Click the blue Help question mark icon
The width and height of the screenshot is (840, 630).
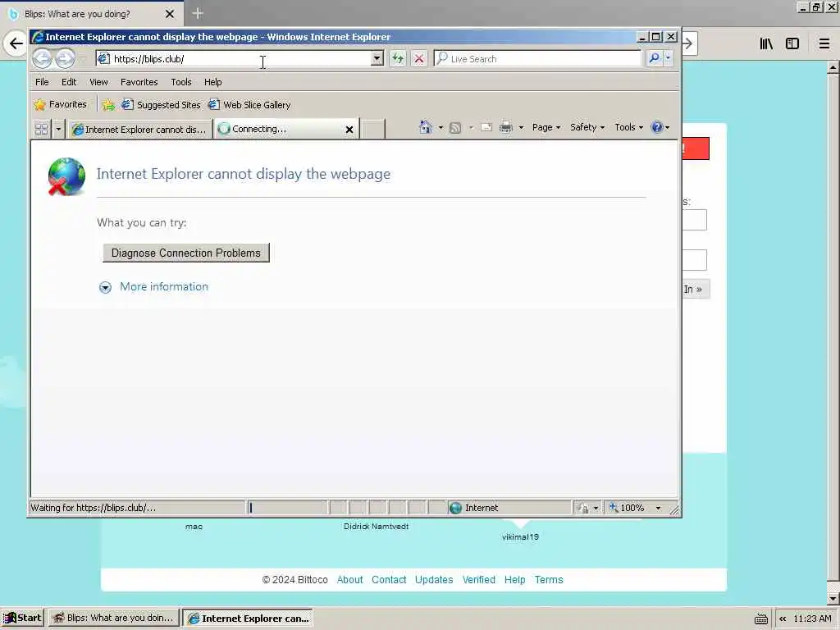[x=657, y=127]
